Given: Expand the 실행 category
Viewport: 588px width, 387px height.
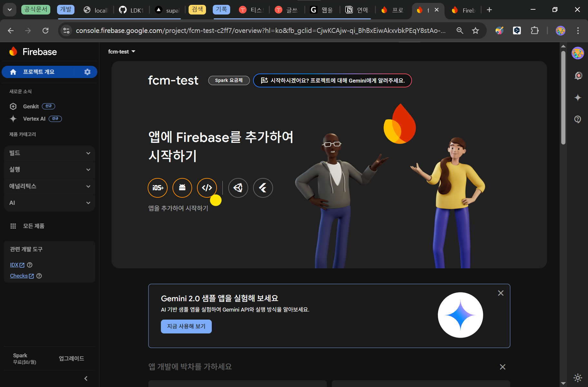Looking at the screenshot, I should click(50, 170).
